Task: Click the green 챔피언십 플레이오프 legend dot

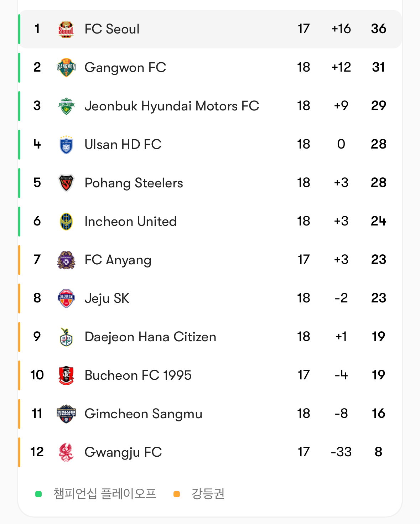Action: [38, 494]
